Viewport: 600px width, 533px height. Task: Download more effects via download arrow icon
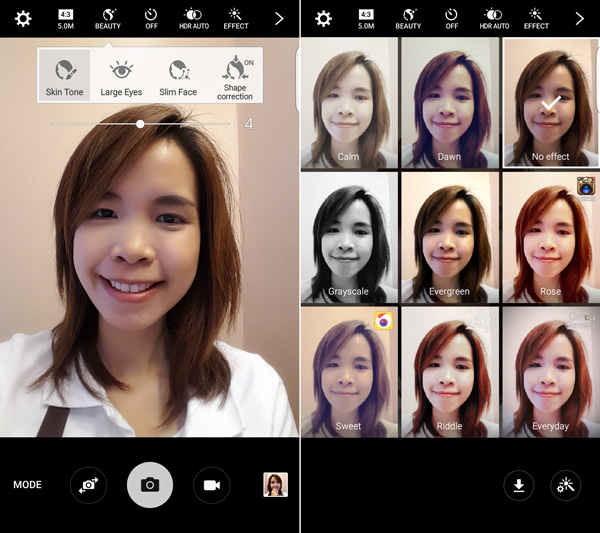[518, 486]
